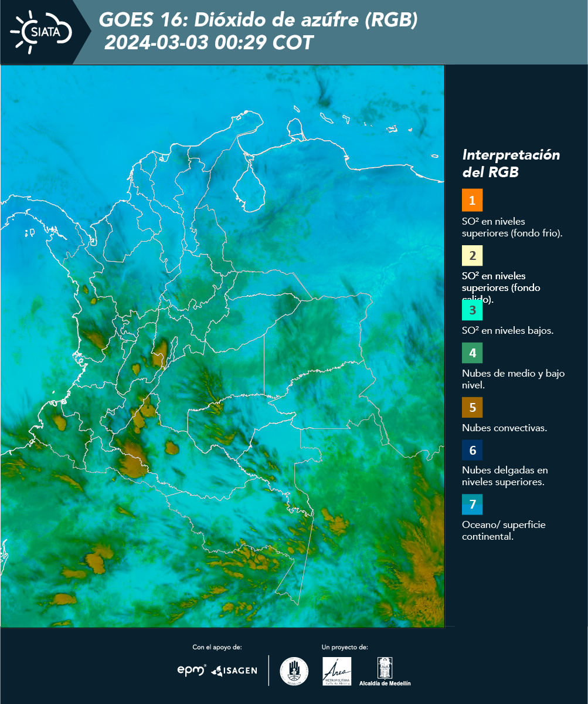Select the brown legend swatch numbered 5
Screen dimensions: 588x704
(x=472, y=407)
